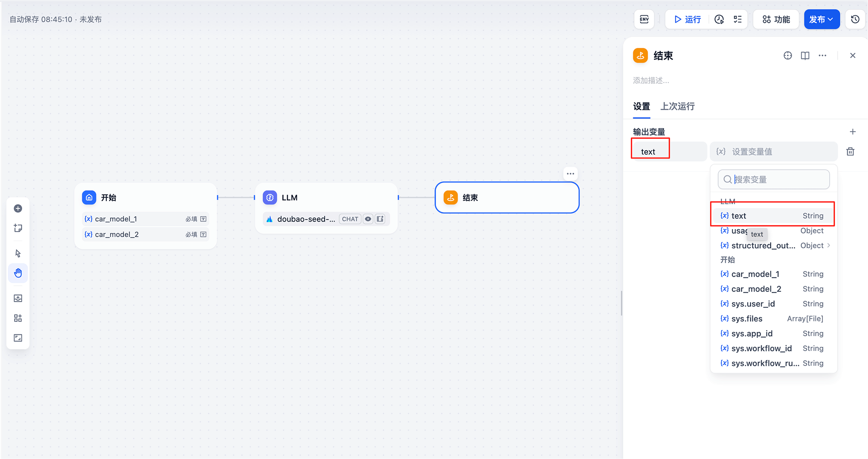Select the hand pan mode tool
Viewport: 868px width, 459px height.
pos(18,273)
